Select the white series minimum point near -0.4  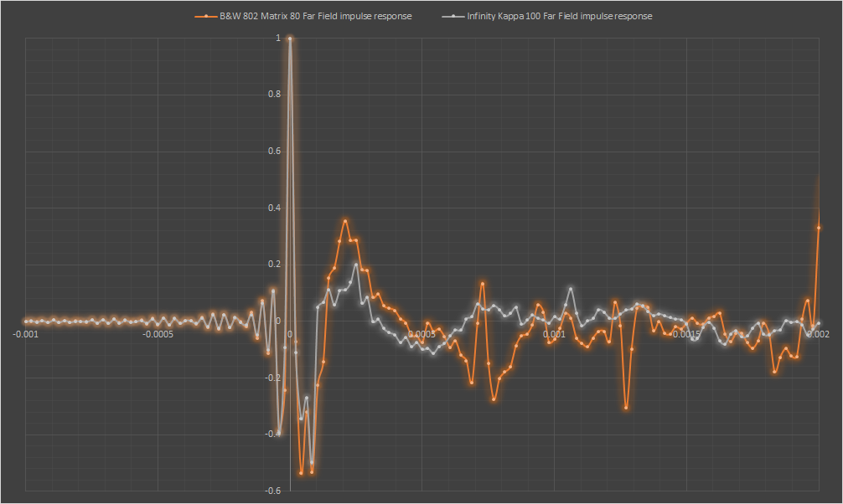click(x=279, y=433)
